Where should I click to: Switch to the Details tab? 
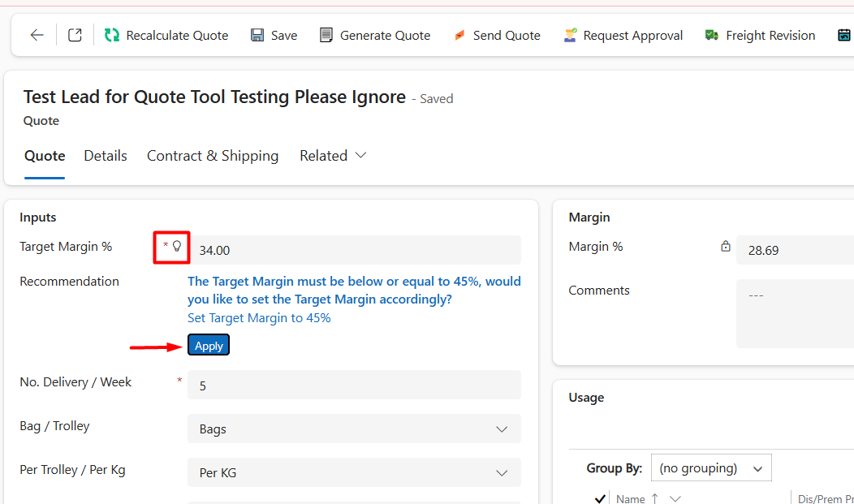(x=105, y=156)
